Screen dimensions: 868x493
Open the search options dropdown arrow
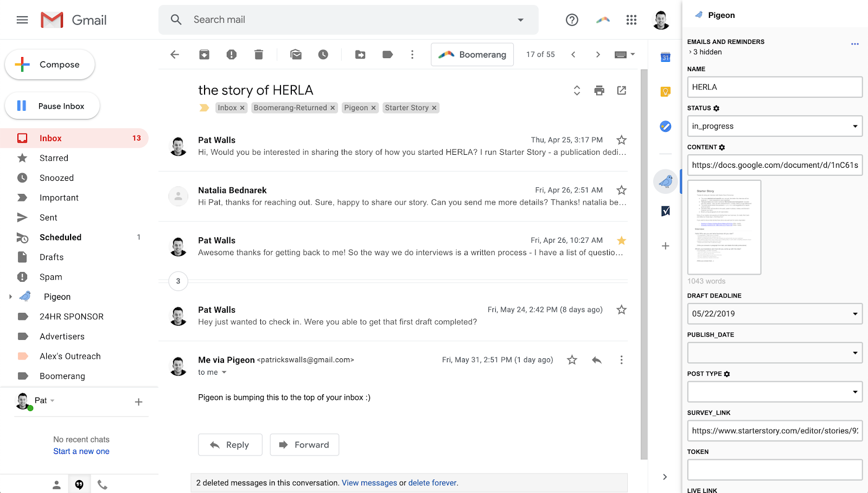point(520,20)
